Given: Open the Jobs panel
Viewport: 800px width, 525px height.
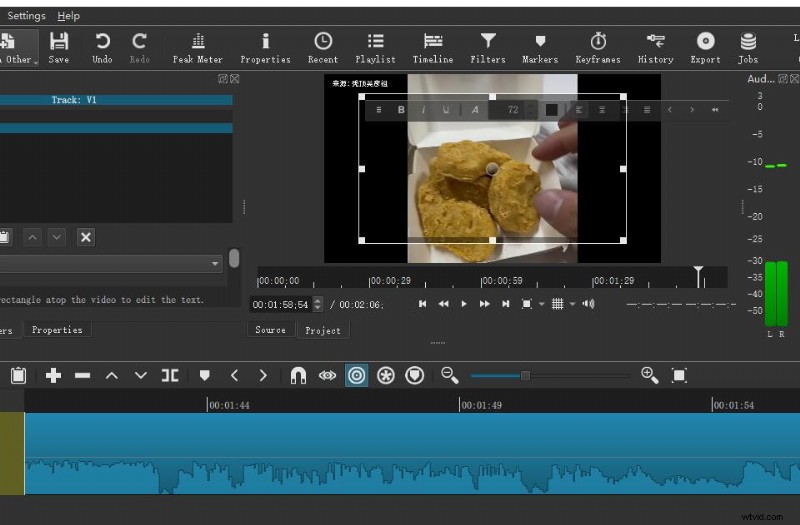Looking at the screenshot, I should pyautogui.click(x=748, y=48).
